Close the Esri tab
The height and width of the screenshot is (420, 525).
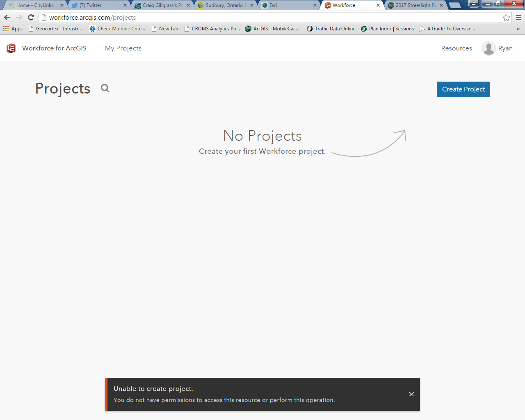315,5
